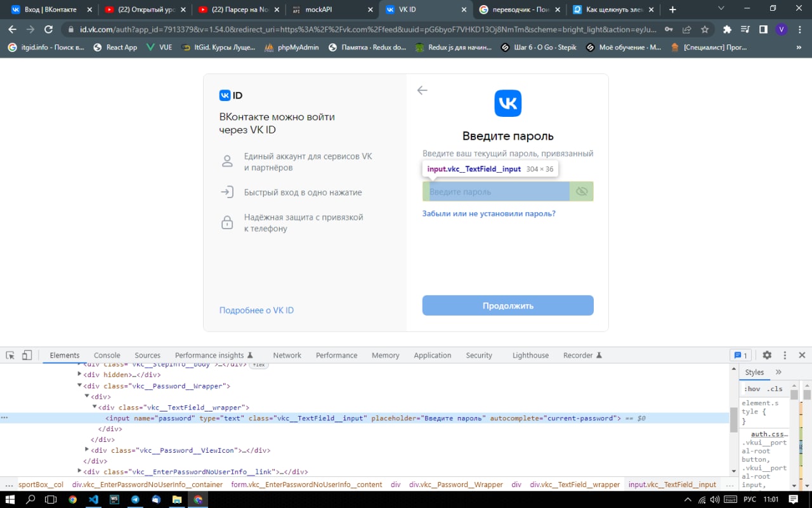Viewport: 812px width, 508px height.
Task: Toggle the .cls class editor
Action: pos(775,389)
